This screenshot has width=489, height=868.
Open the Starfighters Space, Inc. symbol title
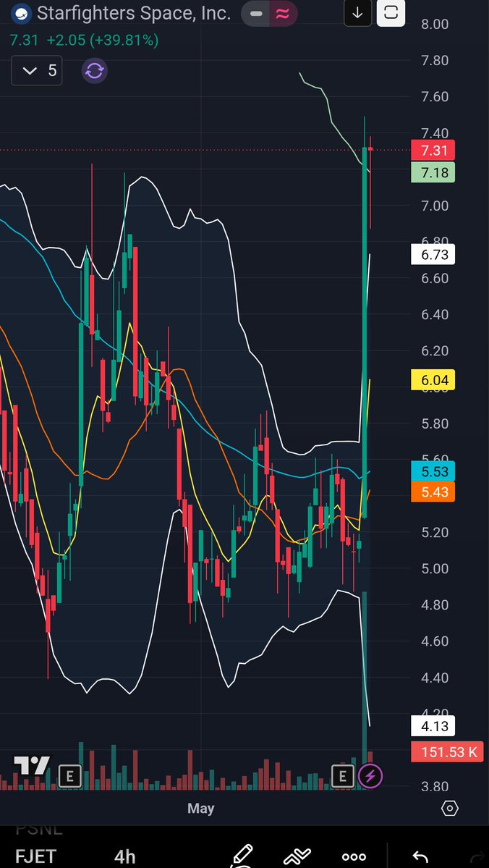coord(133,13)
